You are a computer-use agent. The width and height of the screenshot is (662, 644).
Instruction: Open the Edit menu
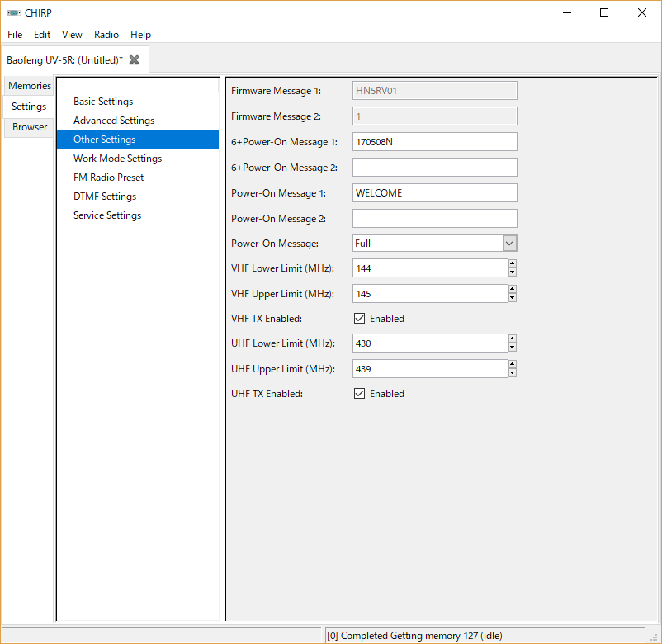[x=42, y=35]
